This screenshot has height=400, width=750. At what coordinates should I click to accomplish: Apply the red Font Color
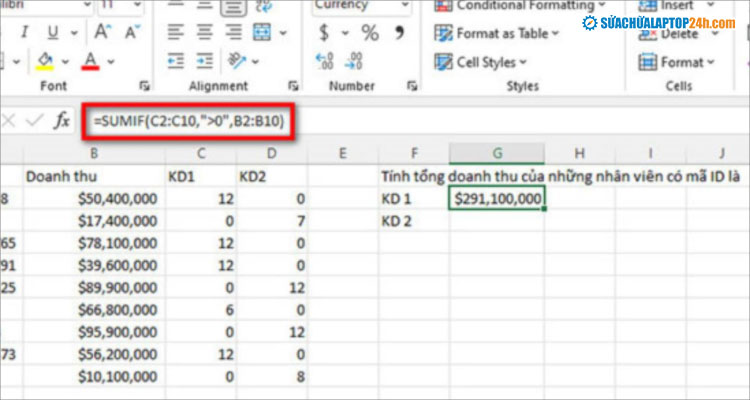click(x=90, y=62)
